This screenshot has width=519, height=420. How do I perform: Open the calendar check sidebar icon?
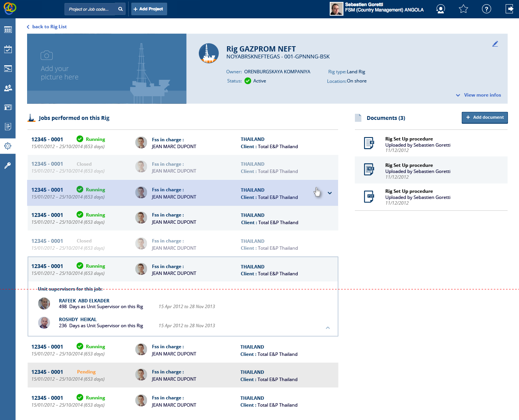pos(8,49)
